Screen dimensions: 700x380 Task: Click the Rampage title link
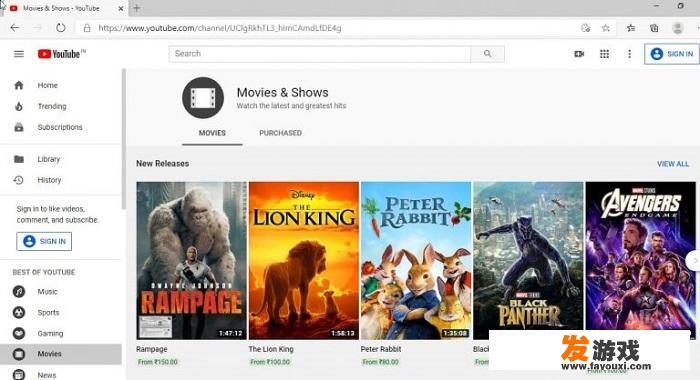tap(152, 349)
